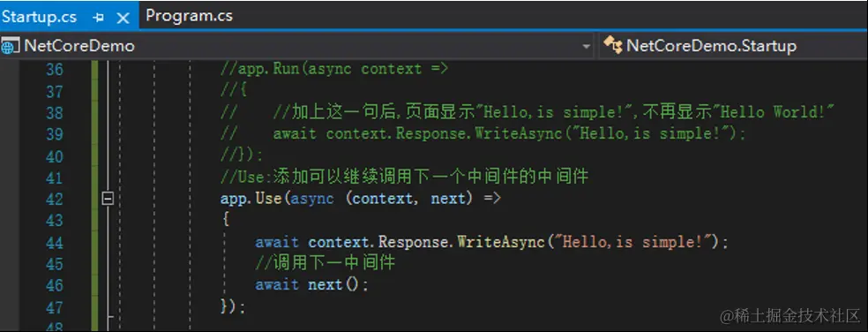
Task: Pin the Startup.cs tab
Action: [x=99, y=18]
